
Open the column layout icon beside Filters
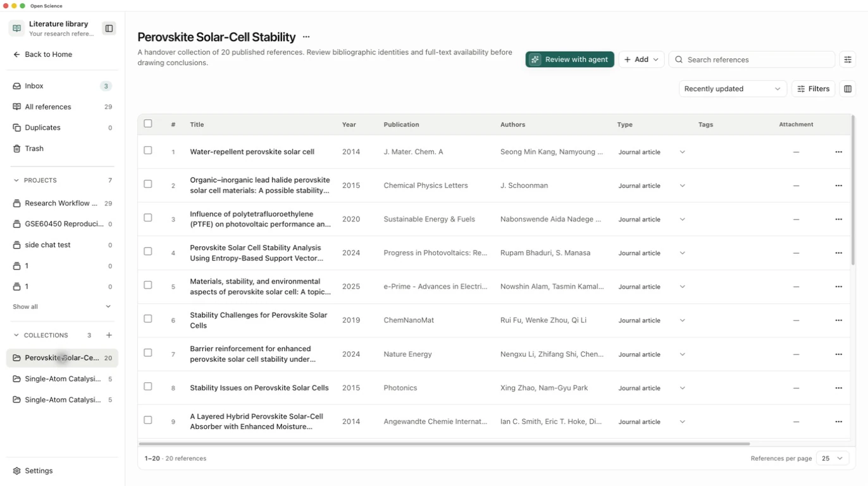(x=848, y=89)
